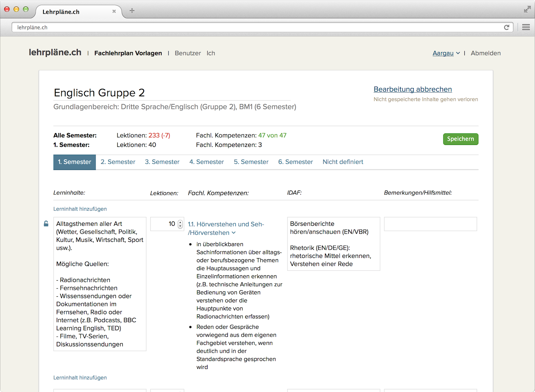Click the browser reload icon

[506, 27]
